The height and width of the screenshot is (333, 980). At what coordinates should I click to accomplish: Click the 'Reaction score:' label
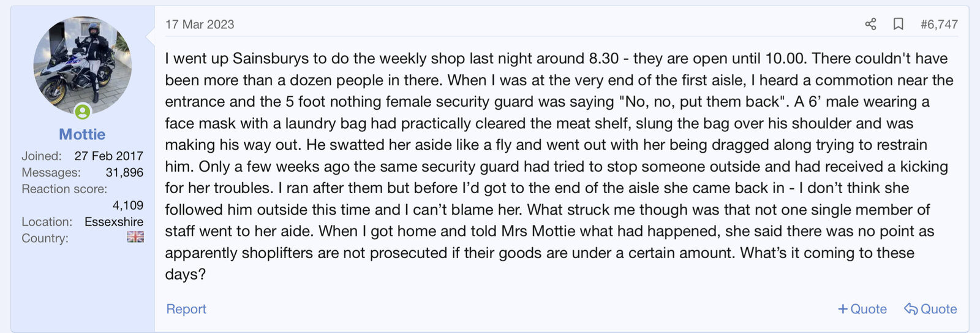coord(64,189)
